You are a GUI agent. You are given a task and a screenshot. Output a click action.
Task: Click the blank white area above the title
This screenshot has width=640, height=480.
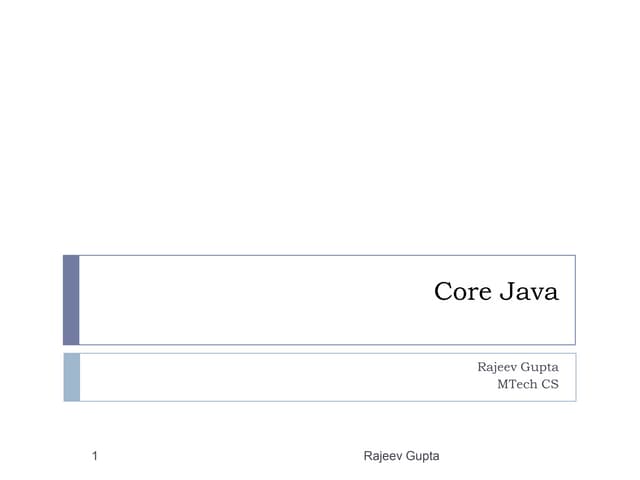pyautogui.click(x=320, y=130)
